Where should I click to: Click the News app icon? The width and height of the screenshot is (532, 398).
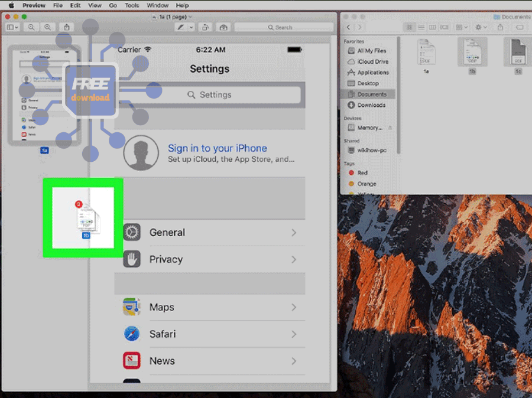pyautogui.click(x=132, y=361)
